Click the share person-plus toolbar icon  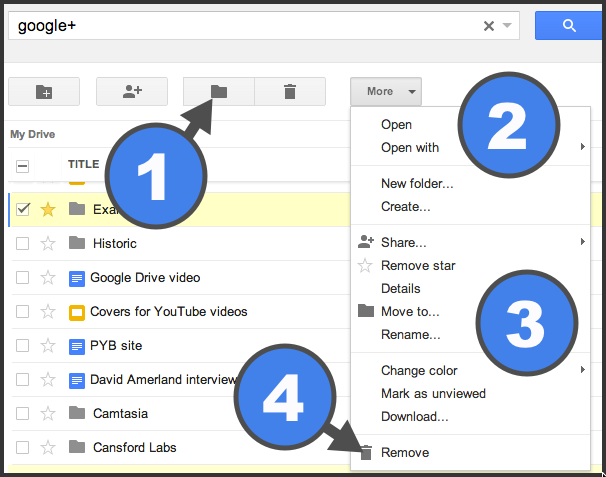[x=132, y=92]
